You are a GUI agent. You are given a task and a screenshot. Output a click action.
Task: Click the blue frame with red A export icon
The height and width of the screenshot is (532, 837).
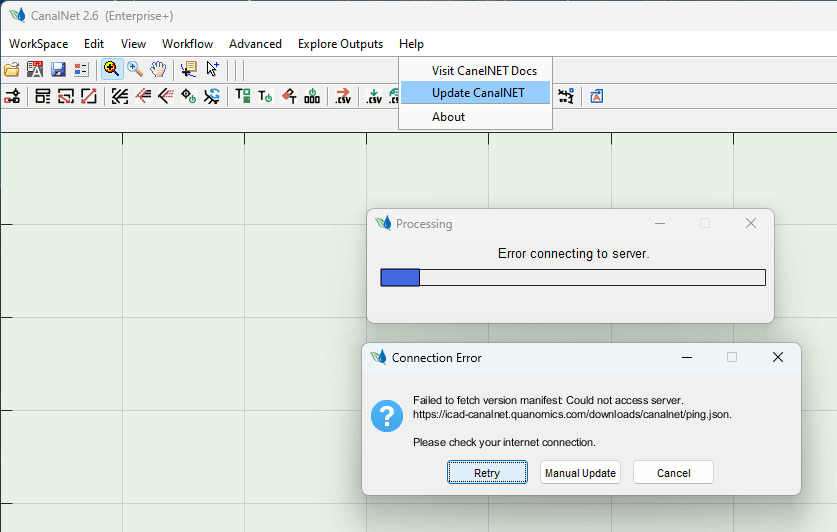point(596,97)
